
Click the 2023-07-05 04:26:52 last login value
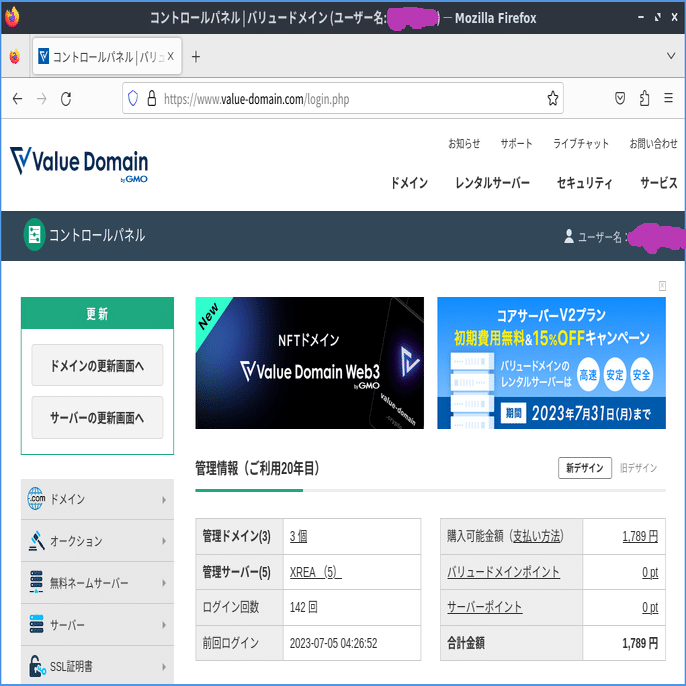(x=333, y=643)
